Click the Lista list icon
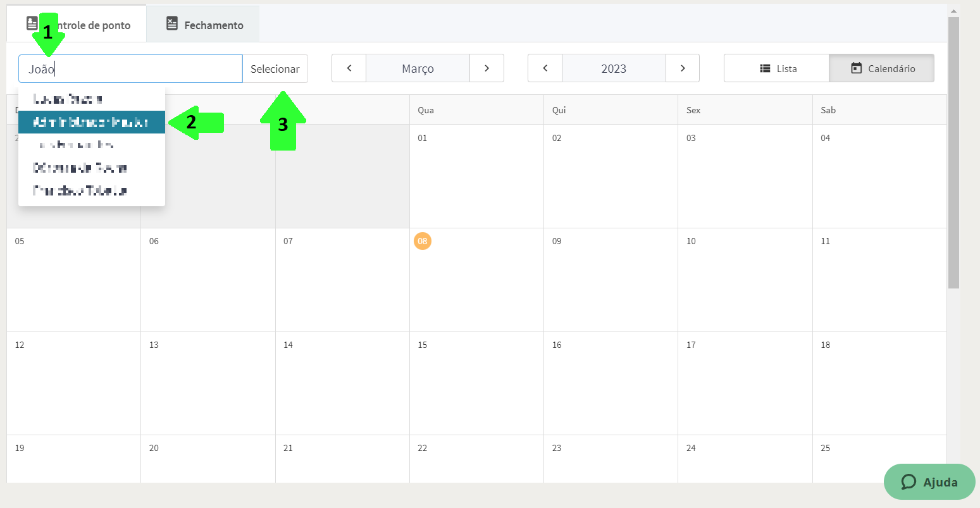The image size is (980, 508). (x=766, y=68)
